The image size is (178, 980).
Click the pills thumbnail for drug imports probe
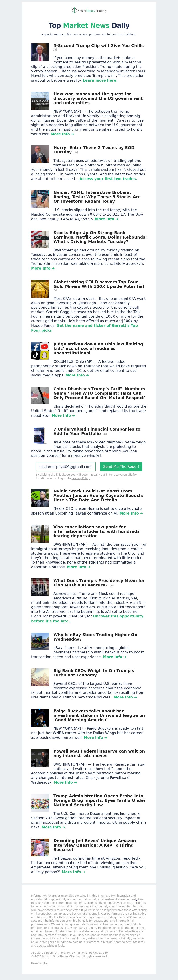[40, 803]
